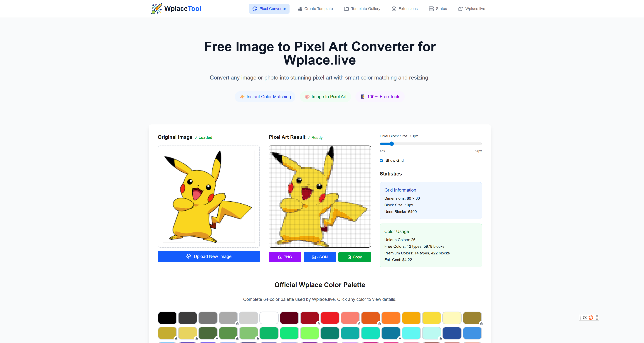This screenshot has width=644, height=343.
Task: Click the palette icon in Pixel Converter
Action: click(255, 9)
